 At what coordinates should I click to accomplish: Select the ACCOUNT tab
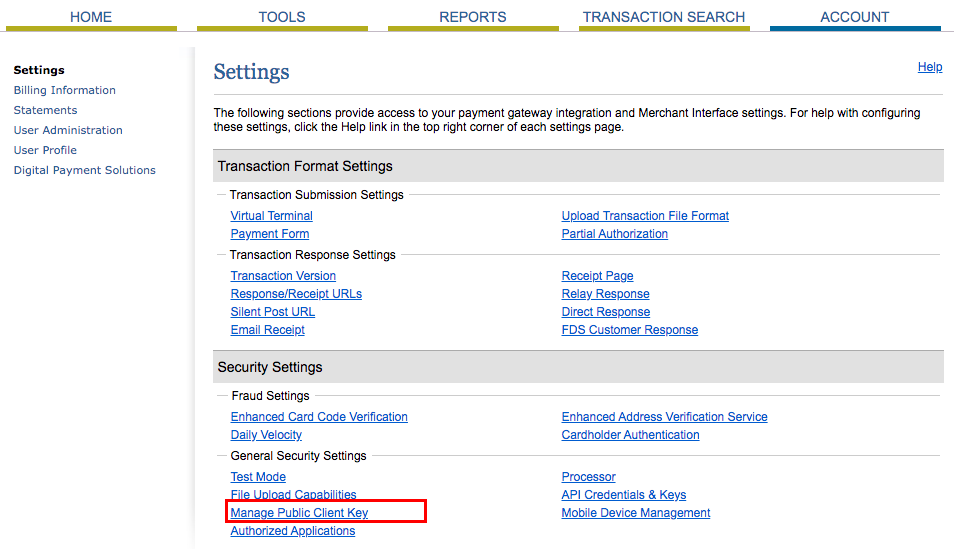[x=855, y=17]
